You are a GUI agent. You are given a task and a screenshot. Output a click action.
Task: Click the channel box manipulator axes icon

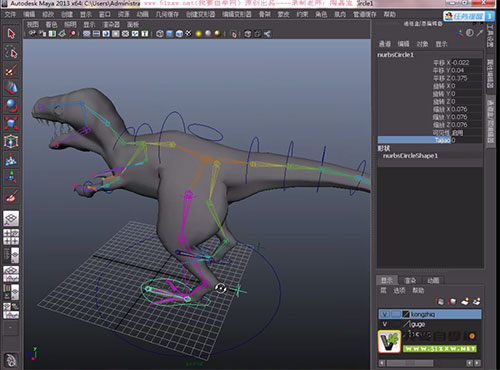tap(460, 33)
